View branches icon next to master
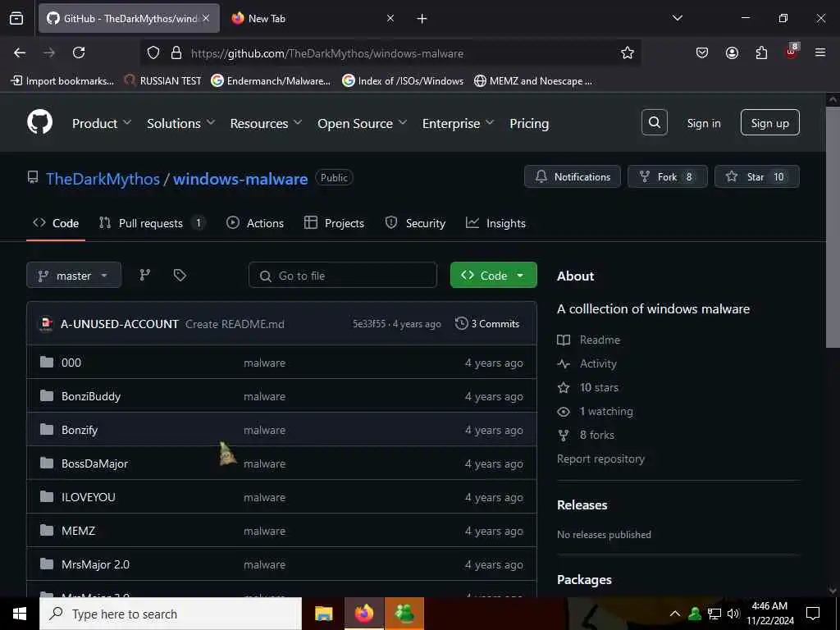Screen dimensions: 840x630 pyautogui.click(x=144, y=275)
